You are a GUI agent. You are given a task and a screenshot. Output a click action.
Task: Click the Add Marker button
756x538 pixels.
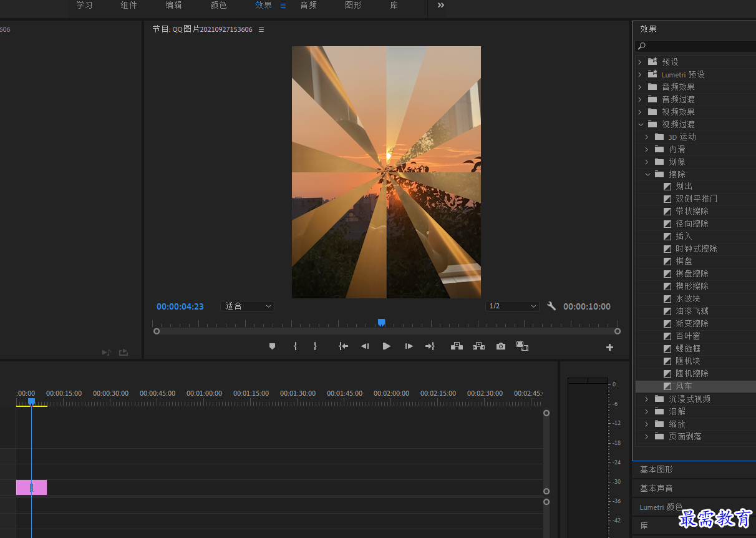point(272,346)
